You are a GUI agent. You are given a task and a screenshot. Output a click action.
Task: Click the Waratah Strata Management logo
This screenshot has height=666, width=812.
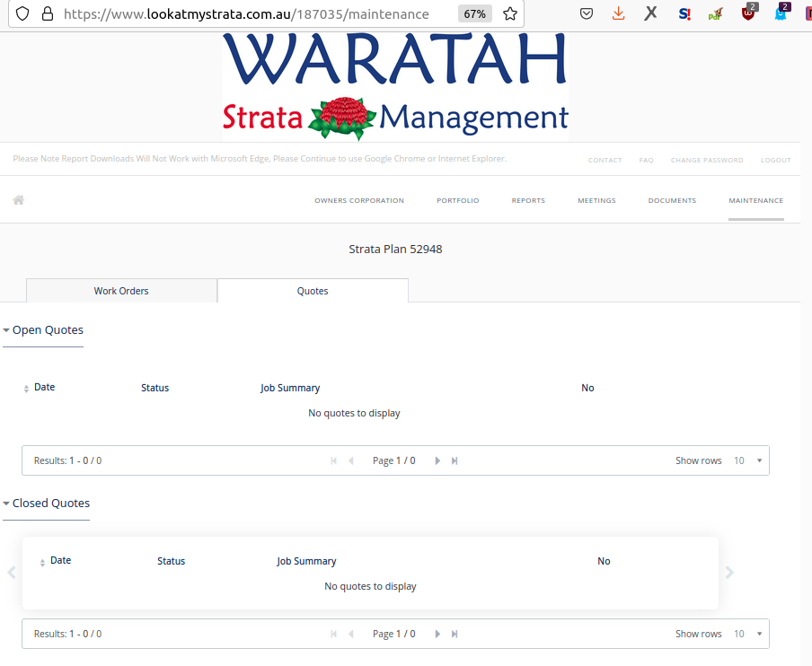pos(395,86)
